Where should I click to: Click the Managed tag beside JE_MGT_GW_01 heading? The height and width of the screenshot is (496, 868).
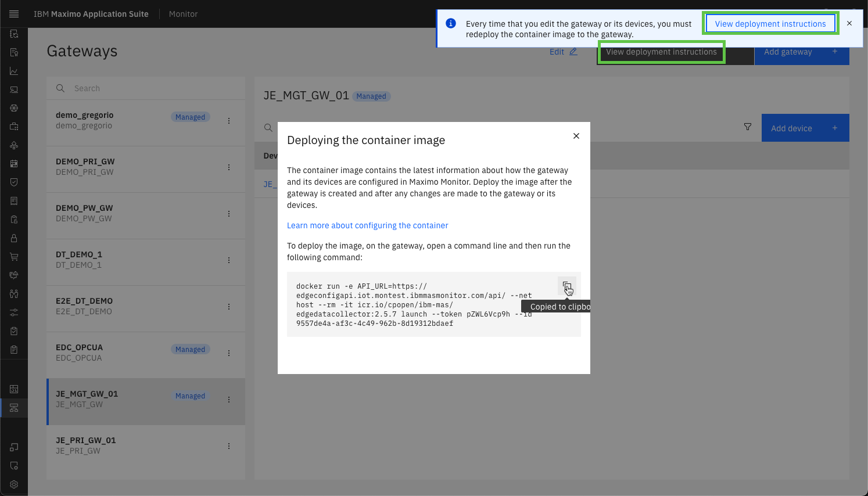[x=371, y=96]
